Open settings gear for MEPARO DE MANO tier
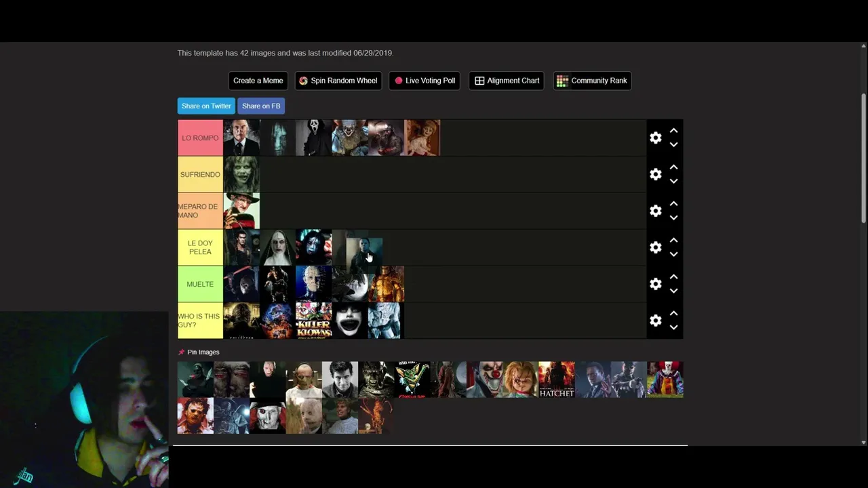 click(x=655, y=211)
